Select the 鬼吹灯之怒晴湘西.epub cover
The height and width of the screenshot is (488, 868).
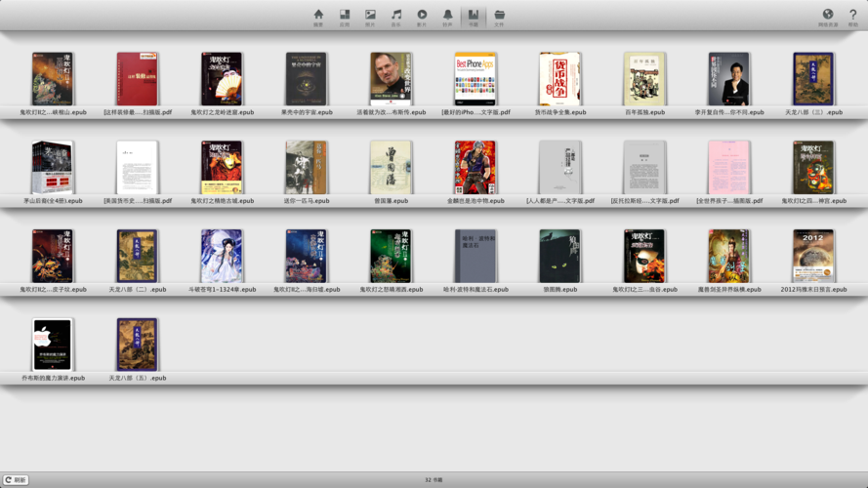point(392,256)
